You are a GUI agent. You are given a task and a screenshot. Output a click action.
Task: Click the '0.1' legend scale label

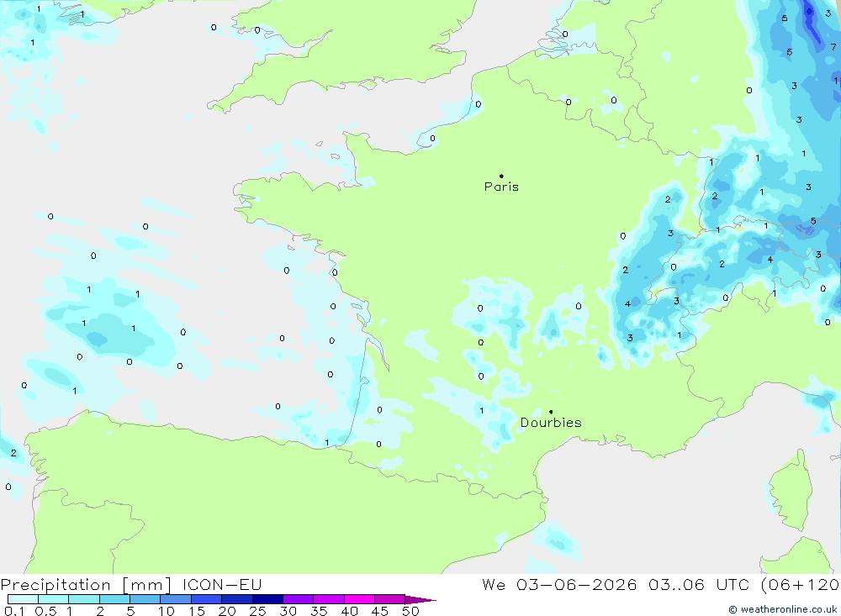point(14,611)
